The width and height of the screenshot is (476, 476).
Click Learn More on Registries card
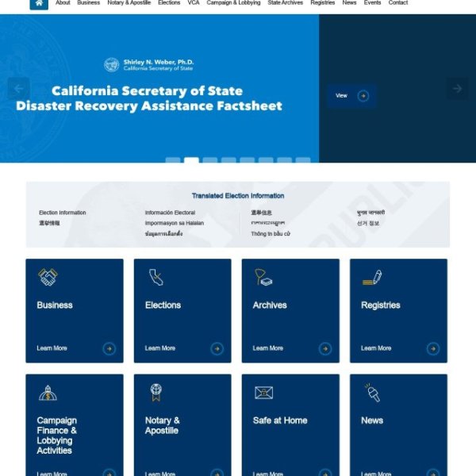coord(376,348)
